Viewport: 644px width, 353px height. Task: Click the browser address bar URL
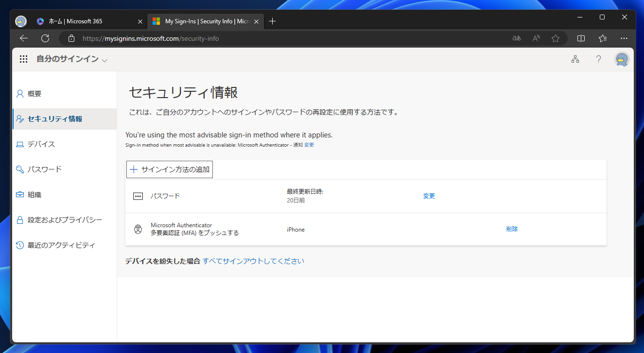pyautogui.click(x=151, y=38)
